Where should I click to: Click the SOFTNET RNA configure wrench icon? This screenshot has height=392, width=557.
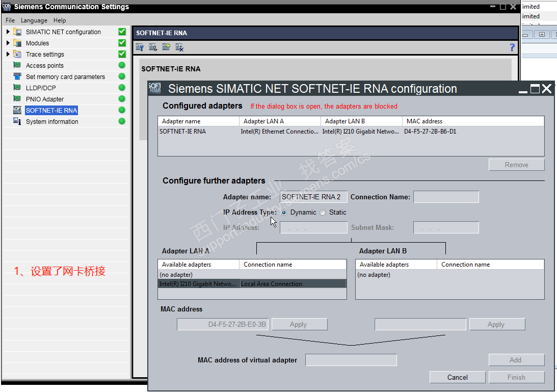coord(140,47)
